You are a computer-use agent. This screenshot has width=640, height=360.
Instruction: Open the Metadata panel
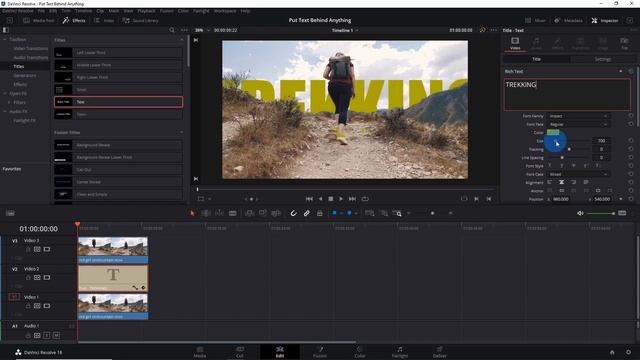569,20
